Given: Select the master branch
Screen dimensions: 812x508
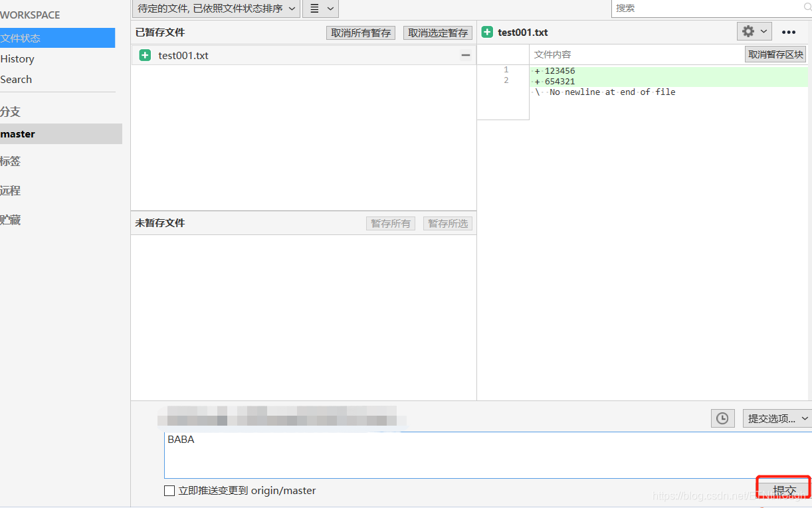Looking at the screenshot, I should (61, 133).
